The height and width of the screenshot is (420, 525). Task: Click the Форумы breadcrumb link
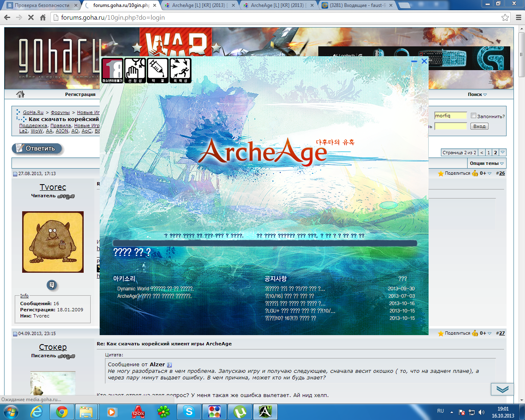(x=60, y=112)
